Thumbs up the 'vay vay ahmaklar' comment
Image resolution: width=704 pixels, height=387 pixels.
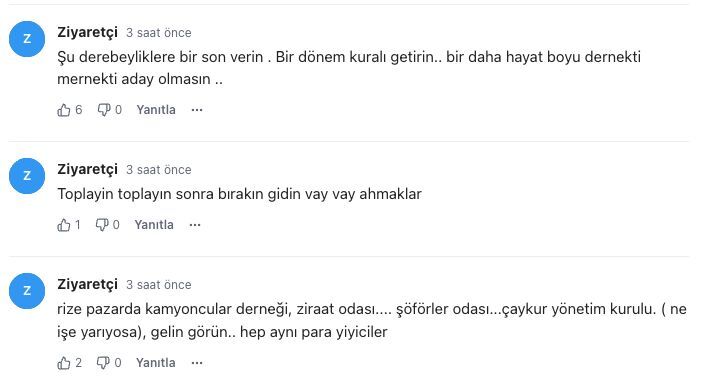64,225
